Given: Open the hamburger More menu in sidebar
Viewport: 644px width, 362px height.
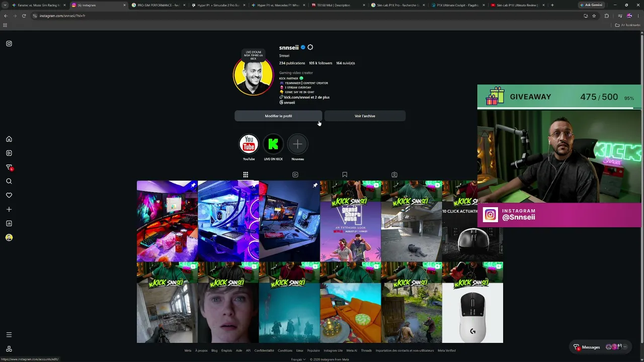Looking at the screenshot, I should (x=9, y=335).
